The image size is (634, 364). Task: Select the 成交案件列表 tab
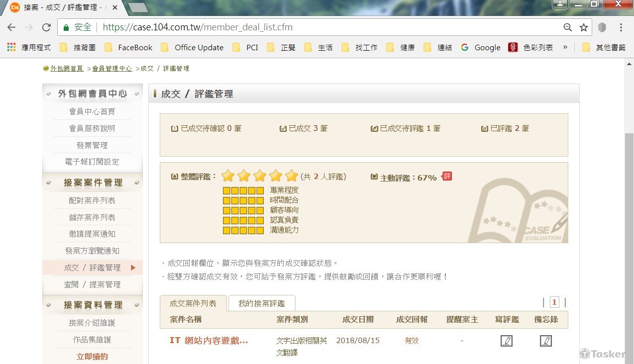tap(193, 303)
